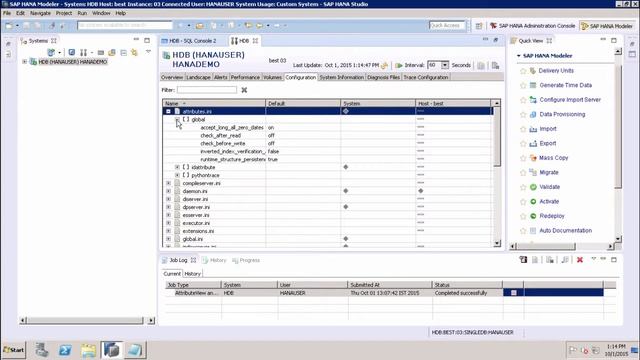
Task: Collapse the global section
Action: (x=177, y=119)
